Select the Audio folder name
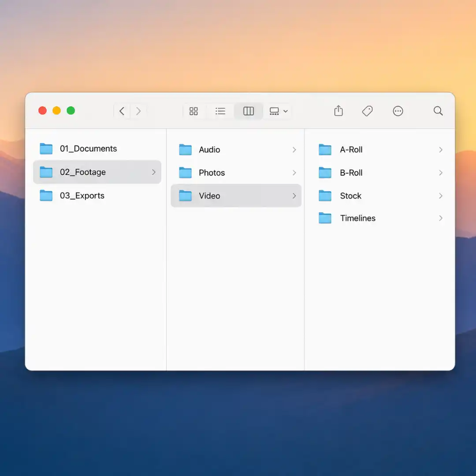 click(209, 150)
